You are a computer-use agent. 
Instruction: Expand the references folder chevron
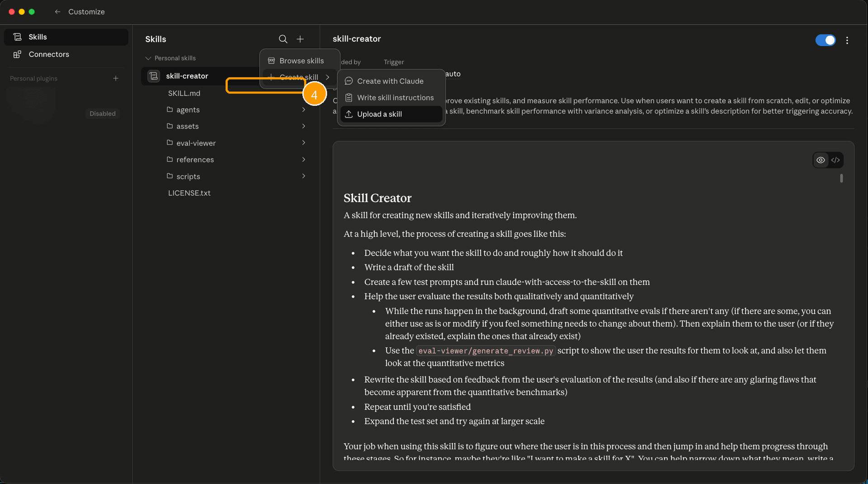(303, 160)
